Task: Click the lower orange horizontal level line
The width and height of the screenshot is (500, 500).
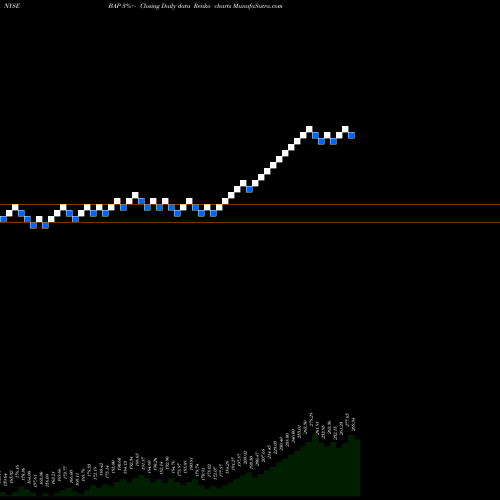Action: (250, 222)
